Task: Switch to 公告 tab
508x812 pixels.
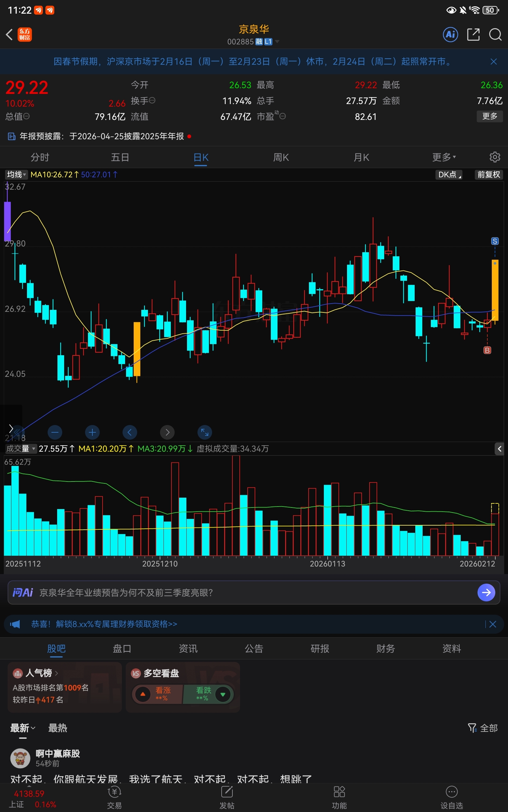Action: [254, 649]
